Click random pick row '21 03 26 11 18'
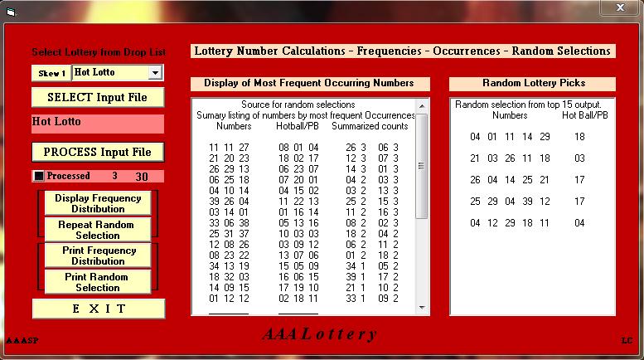644x360 pixels. (x=510, y=158)
